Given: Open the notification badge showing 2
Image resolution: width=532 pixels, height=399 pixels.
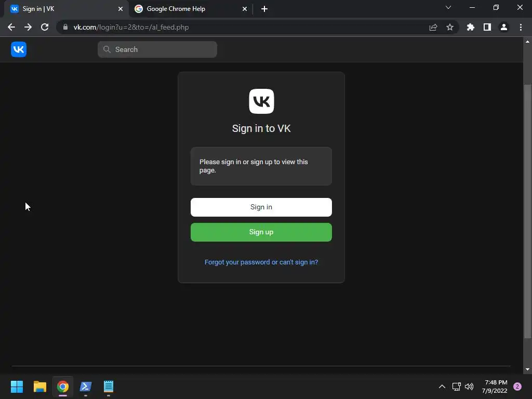Looking at the screenshot, I should (517, 387).
